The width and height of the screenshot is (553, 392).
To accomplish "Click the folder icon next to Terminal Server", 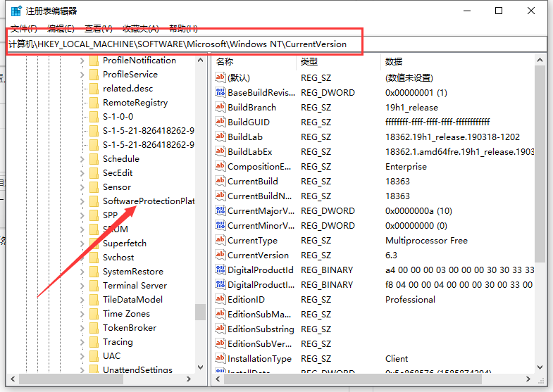I will coord(94,286).
